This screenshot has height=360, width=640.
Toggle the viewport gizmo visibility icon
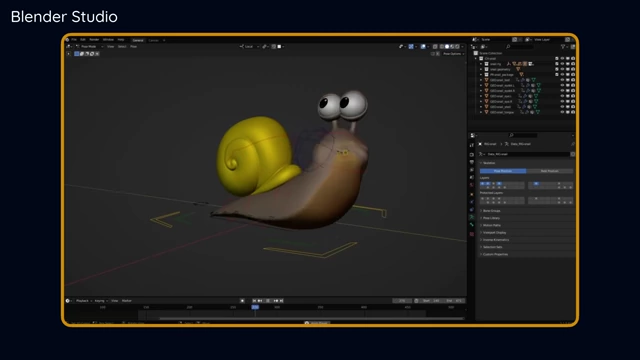[x=411, y=47]
